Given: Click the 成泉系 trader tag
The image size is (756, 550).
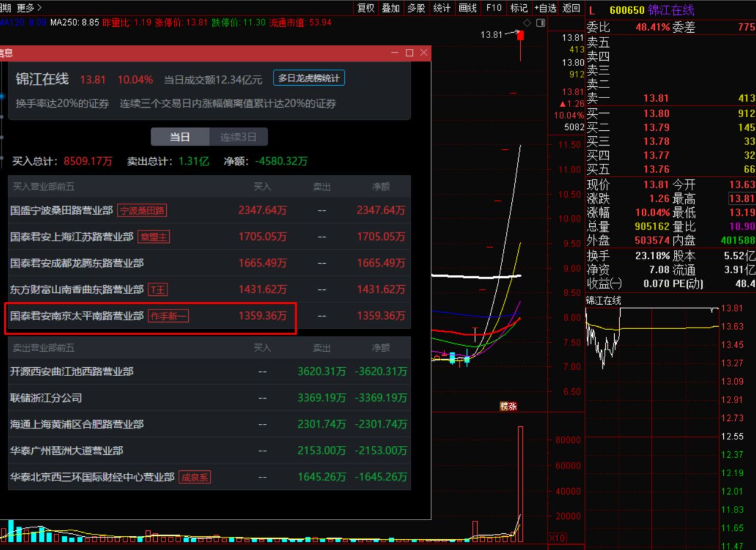Looking at the screenshot, I should (195, 477).
